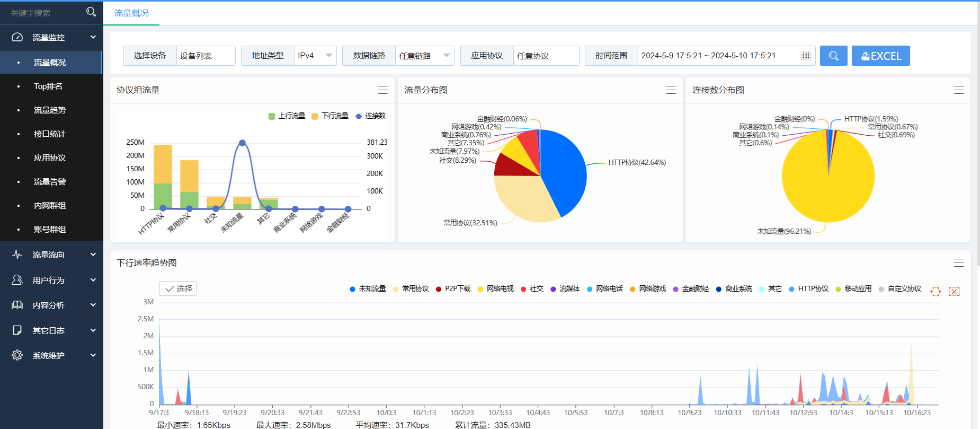The image size is (980, 429).
Task: Toggle 常用协议 series in trend legend
Action: tap(411, 289)
